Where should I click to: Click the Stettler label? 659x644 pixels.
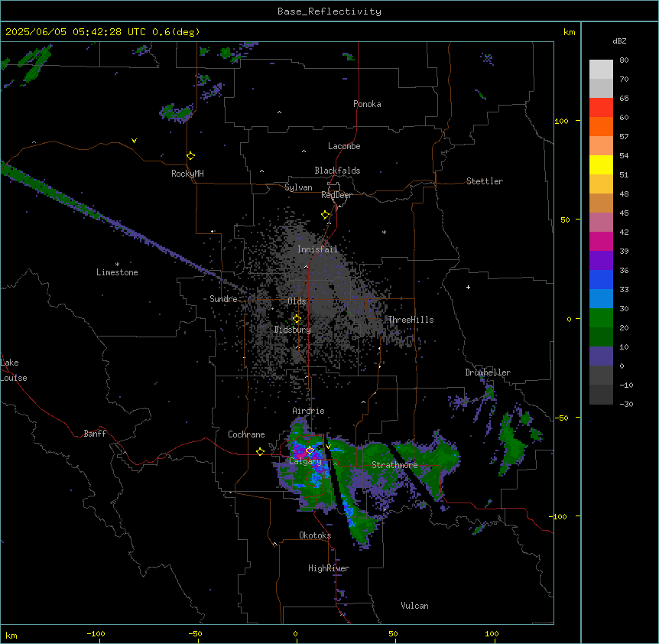pos(485,181)
